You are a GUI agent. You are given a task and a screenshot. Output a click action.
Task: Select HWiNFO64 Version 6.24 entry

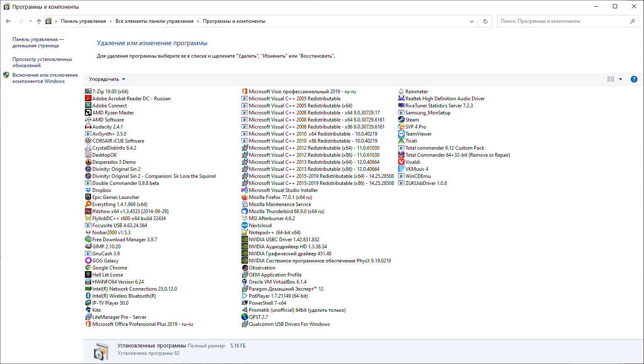tap(114, 282)
